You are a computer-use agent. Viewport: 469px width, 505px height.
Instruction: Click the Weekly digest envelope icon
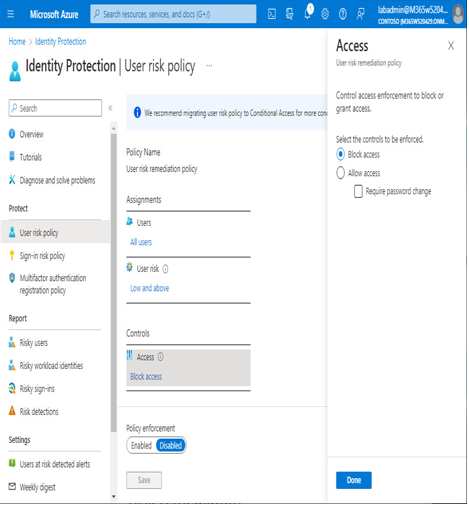click(x=12, y=486)
